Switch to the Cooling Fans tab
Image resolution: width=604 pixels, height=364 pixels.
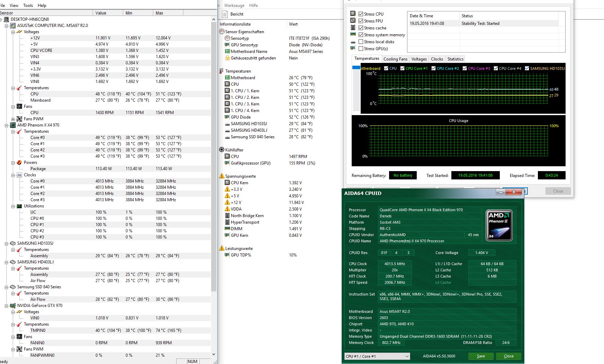[395, 59]
